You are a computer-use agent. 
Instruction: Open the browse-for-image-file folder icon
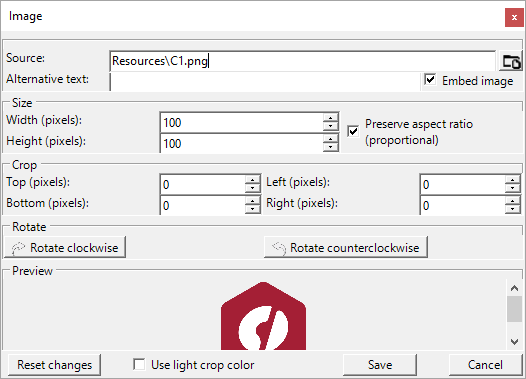511,61
